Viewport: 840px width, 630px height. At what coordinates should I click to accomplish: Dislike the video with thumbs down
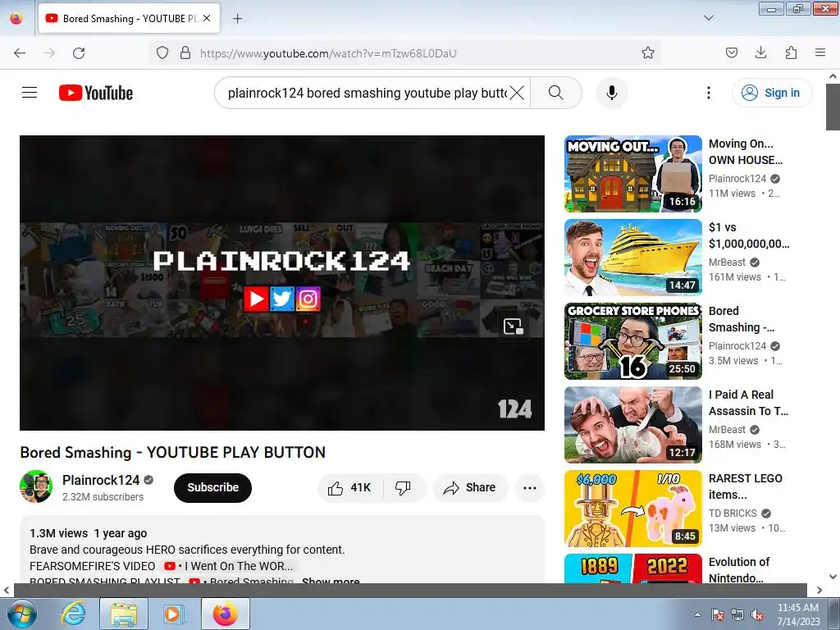(404, 487)
